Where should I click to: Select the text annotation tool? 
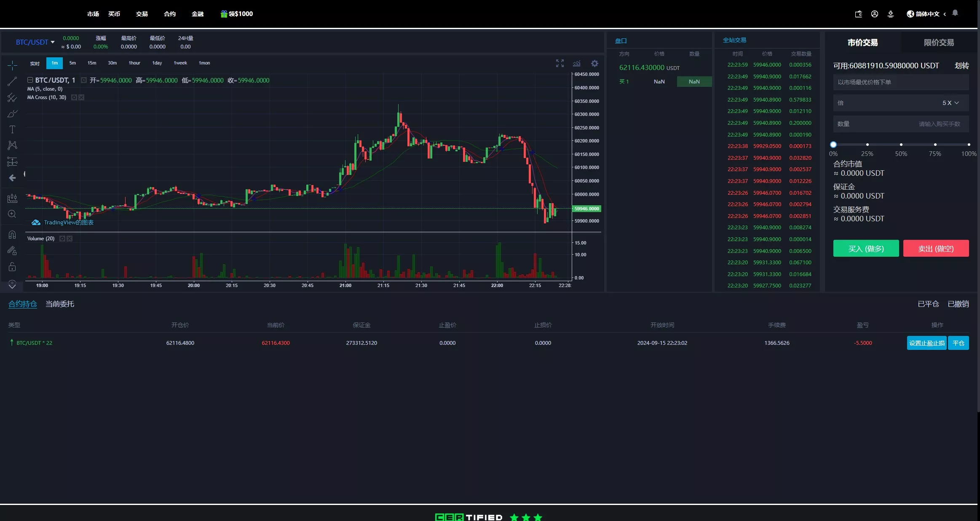tap(12, 129)
